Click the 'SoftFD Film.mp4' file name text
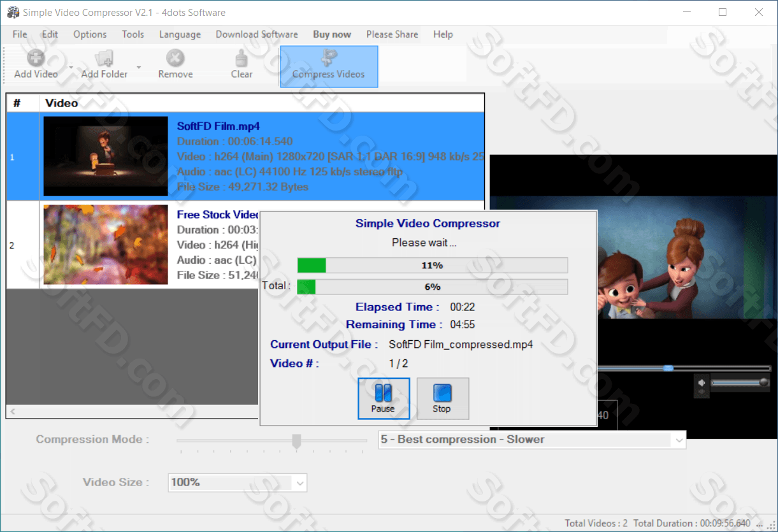778x532 pixels. (219, 126)
